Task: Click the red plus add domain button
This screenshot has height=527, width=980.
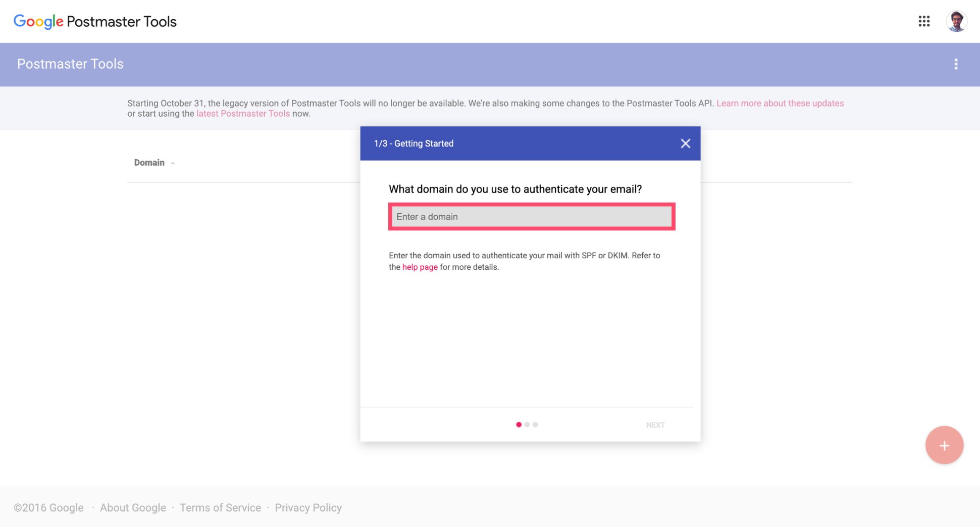Action: pos(944,445)
